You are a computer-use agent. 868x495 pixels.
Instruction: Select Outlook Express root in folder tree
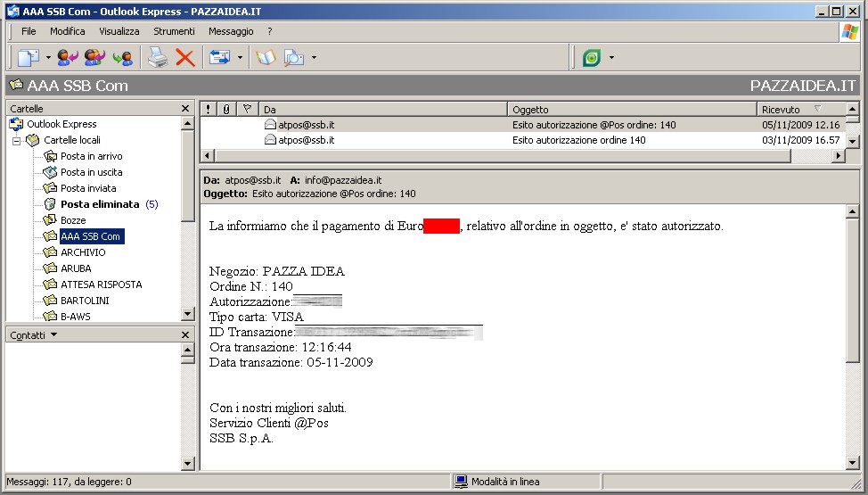(x=61, y=124)
